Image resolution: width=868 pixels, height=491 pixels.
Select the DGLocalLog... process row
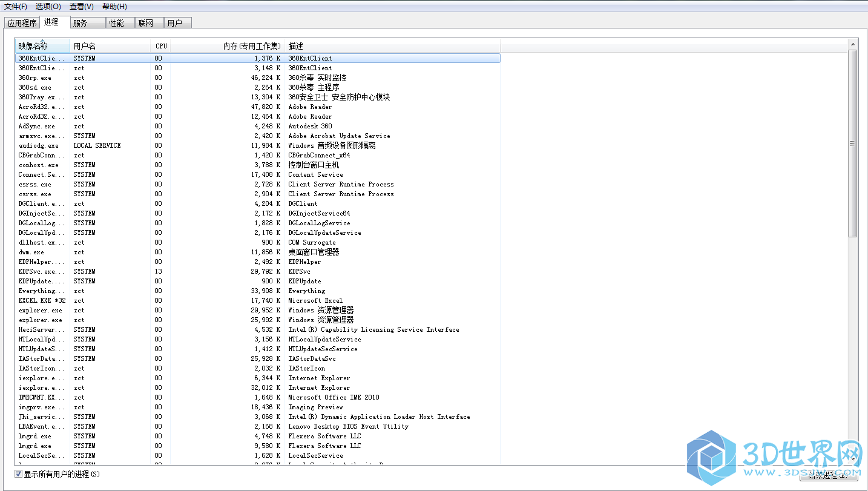pyautogui.click(x=258, y=223)
